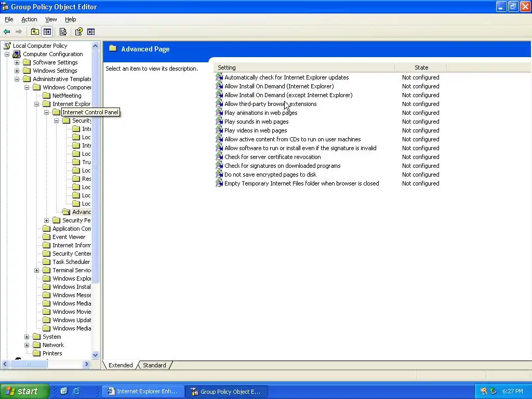Select Allow Install On Demand (Internet Explorer)
Image resolution: width=532 pixels, height=399 pixels.
[279, 86]
